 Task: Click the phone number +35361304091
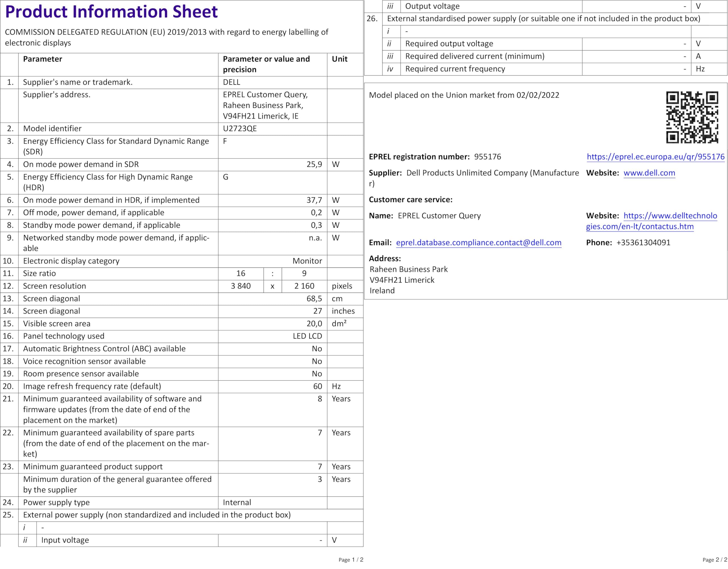(643, 242)
